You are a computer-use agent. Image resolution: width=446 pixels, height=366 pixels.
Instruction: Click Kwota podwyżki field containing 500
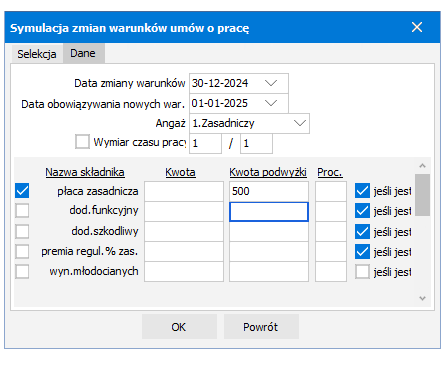tap(269, 191)
